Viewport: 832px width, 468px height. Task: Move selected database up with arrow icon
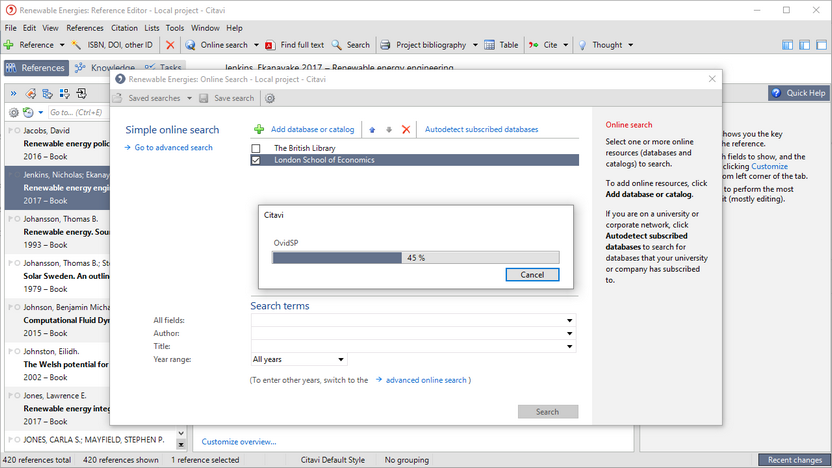tap(372, 129)
